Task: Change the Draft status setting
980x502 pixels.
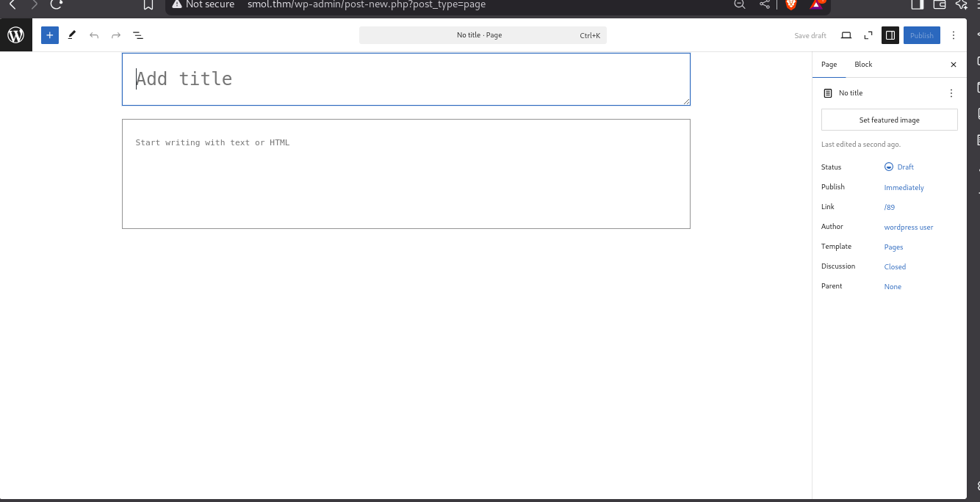Action: [x=900, y=167]
